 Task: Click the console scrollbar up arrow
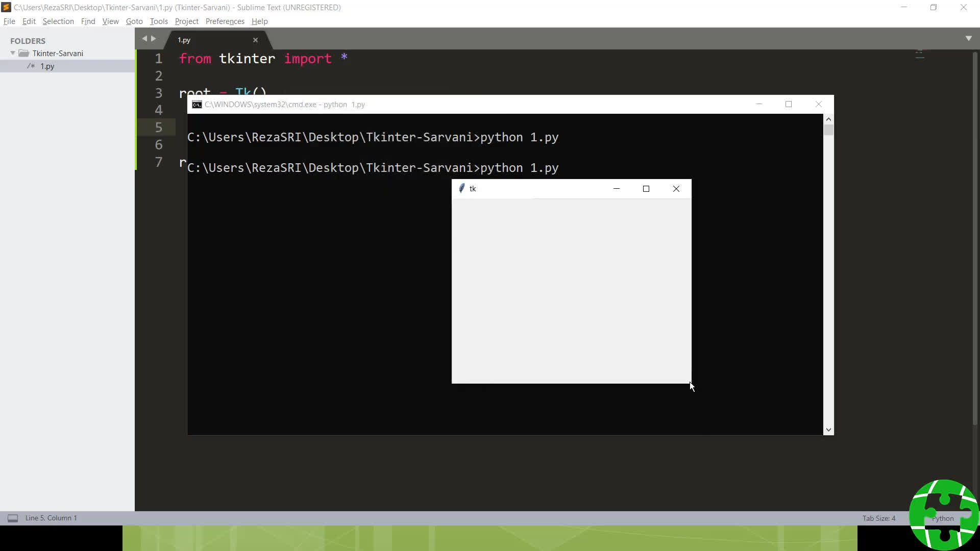coord(828,119)
